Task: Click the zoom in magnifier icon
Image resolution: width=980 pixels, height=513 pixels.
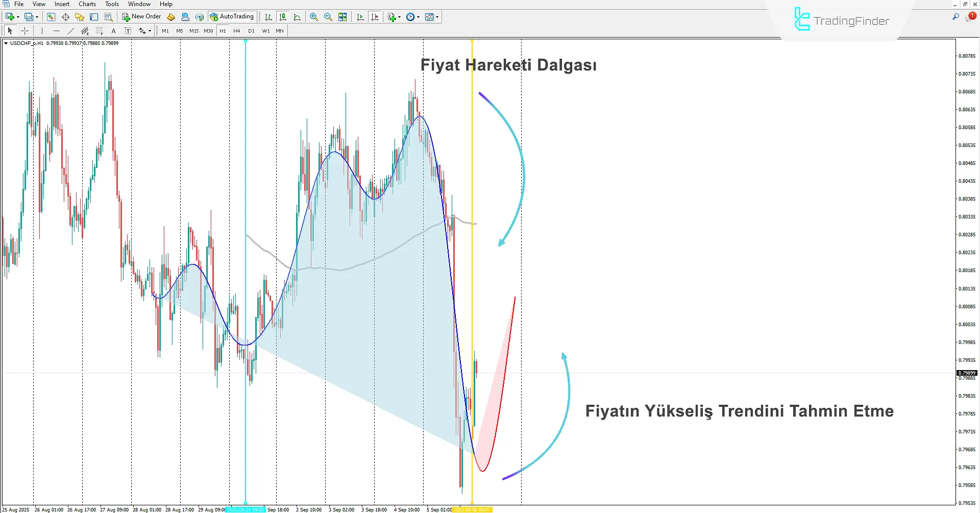Action: tap(313, 17)
